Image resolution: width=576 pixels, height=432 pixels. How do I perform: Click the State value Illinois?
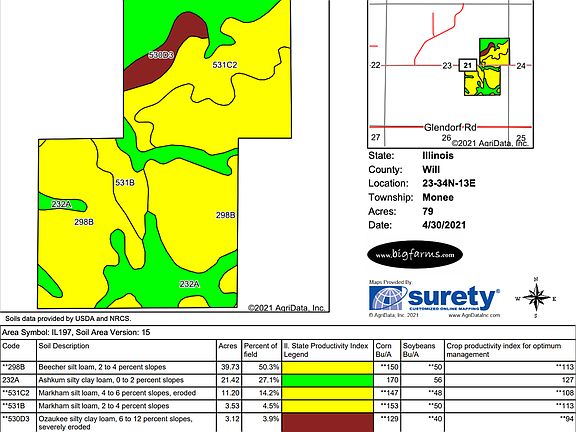tap(438, 155)
